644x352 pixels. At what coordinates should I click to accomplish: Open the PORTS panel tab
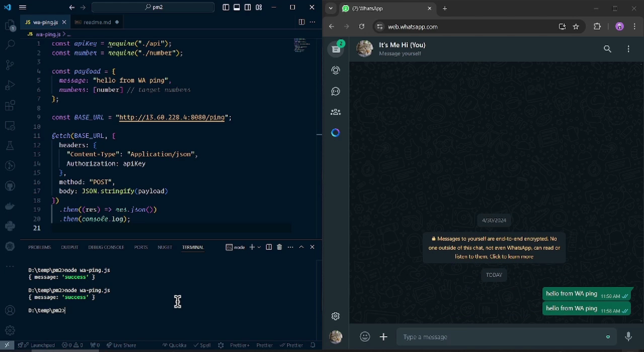coord(141,247)
